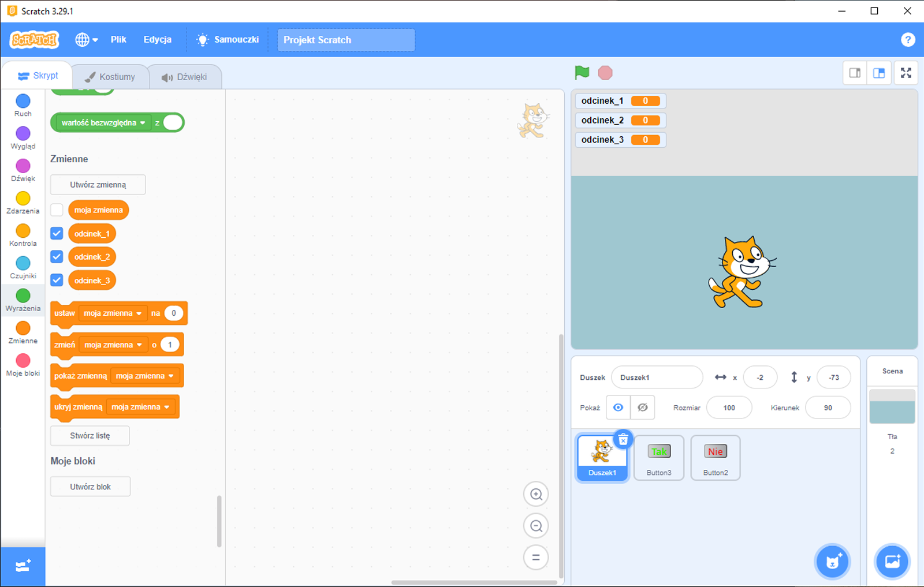This screenshot has height=587, width=924.
Task: Select the Ruch block category
Action: tap(23, 104)
